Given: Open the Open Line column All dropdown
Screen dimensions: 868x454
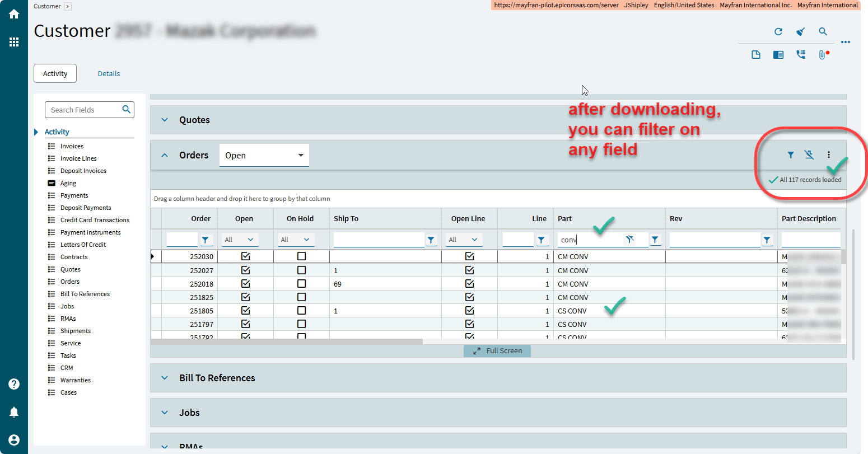Looking at the screenshot, I should (464, 240).
